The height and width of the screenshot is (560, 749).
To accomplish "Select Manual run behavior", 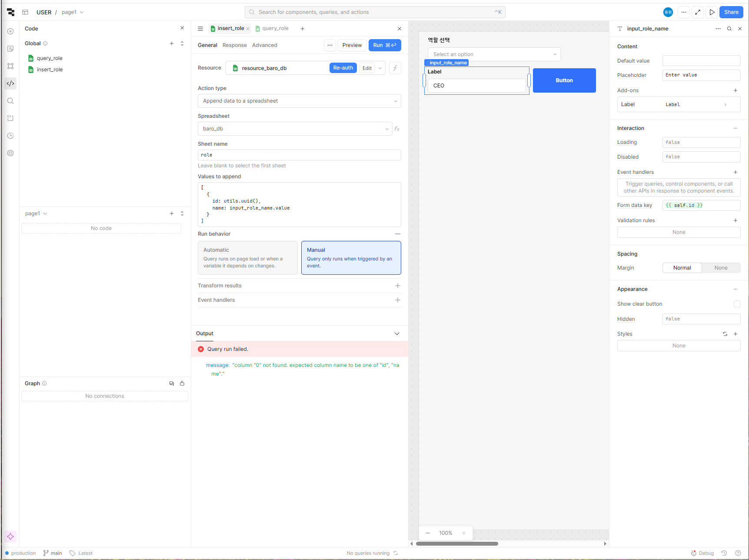I will [x=351, y=258].
